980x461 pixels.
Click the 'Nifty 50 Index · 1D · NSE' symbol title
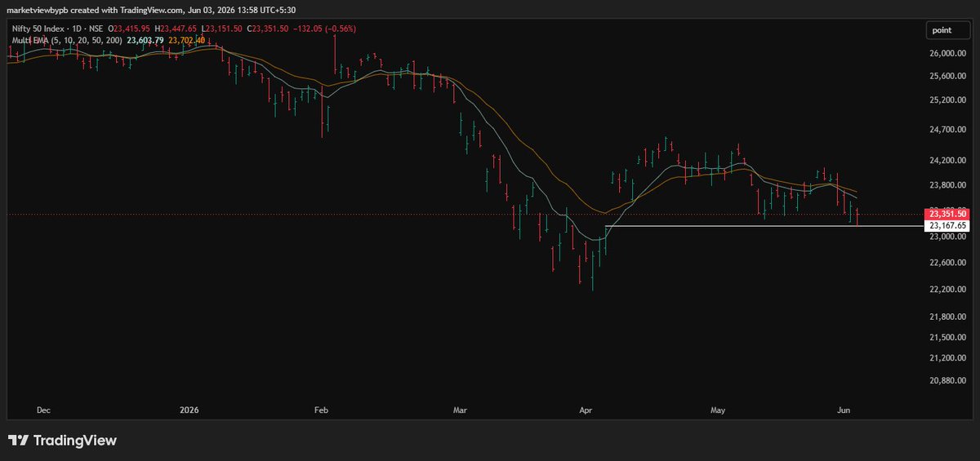(x=56, y=29)
